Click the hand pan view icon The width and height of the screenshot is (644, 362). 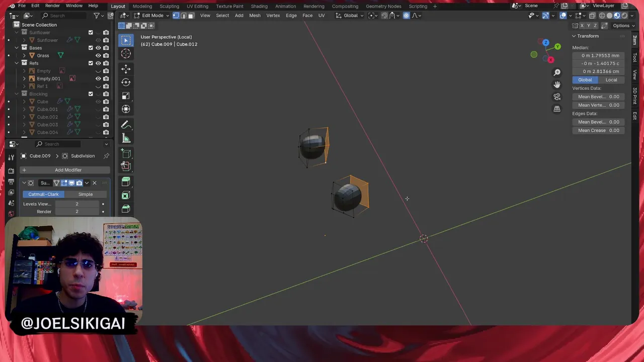click(557, 84)
